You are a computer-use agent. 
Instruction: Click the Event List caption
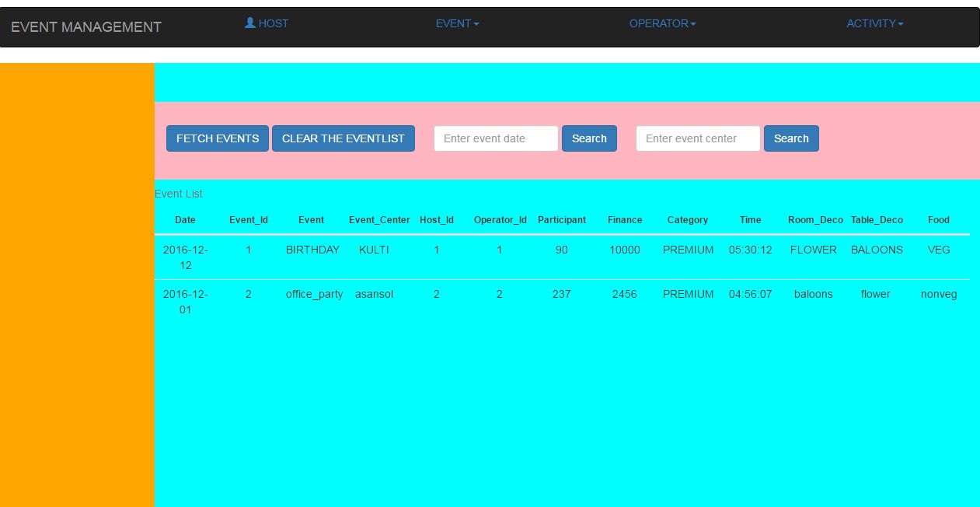179,194
